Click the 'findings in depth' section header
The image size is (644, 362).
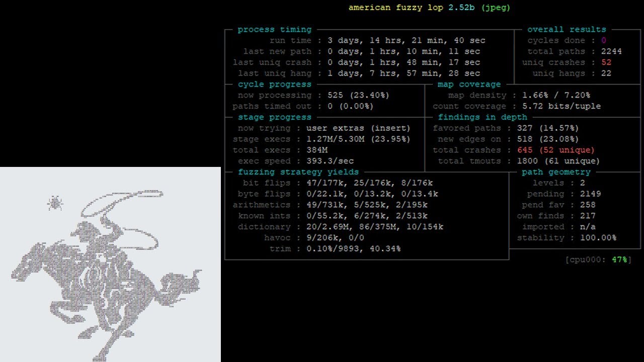482,118
